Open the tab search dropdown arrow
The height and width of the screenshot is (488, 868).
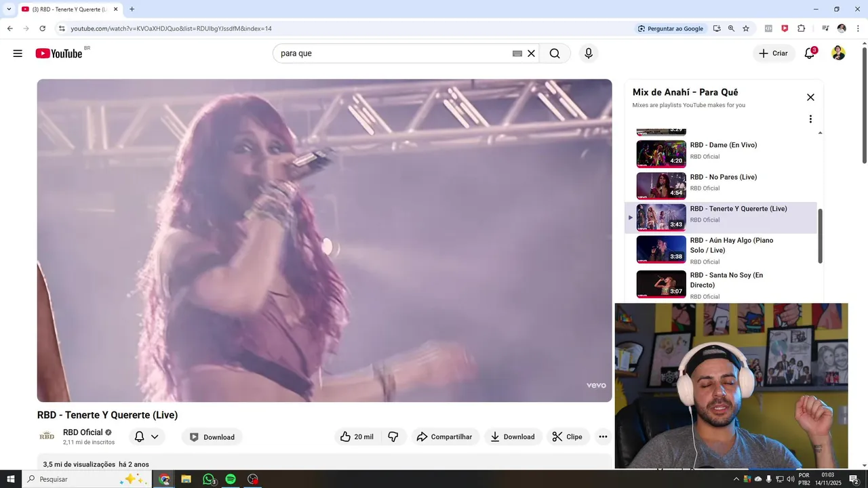pos(9,9)
